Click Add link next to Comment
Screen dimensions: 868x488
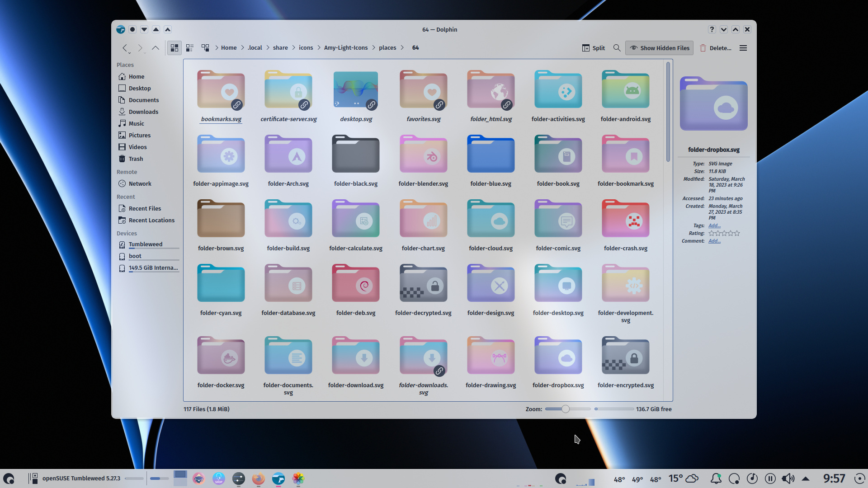click(x=714, y=241)
